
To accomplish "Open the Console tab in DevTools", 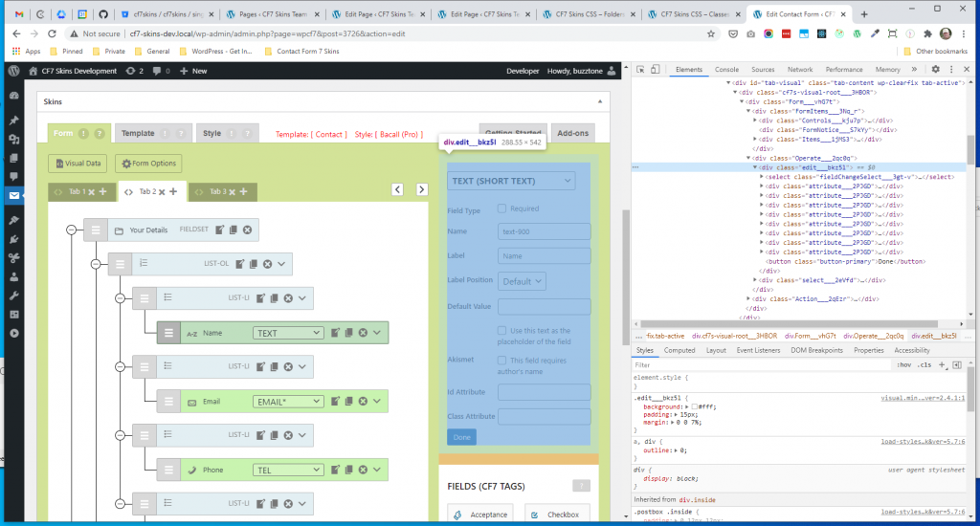I will 726,70.
